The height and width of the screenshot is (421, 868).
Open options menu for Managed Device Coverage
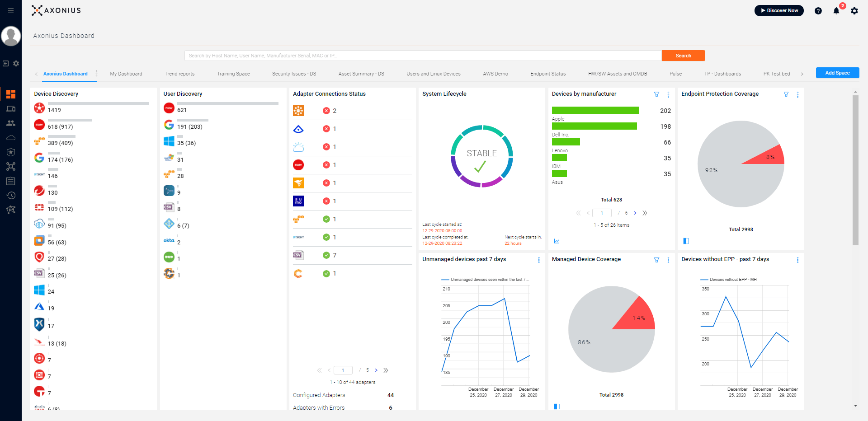click(x=668, y=260)
